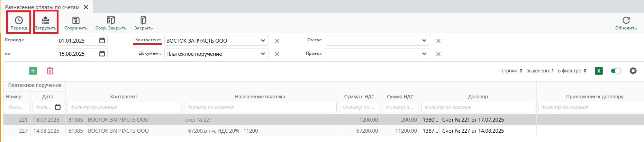Screen dimensions: 644x142
Task: Open calendar for Период с date
Action: click(x=102, y=41)
